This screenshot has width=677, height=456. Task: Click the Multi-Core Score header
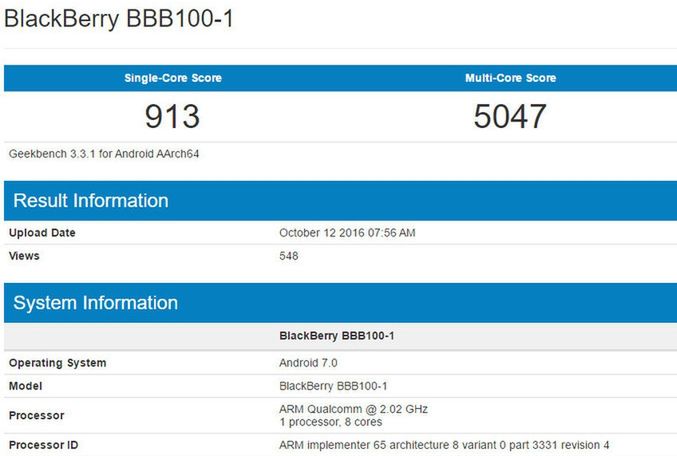510,78
